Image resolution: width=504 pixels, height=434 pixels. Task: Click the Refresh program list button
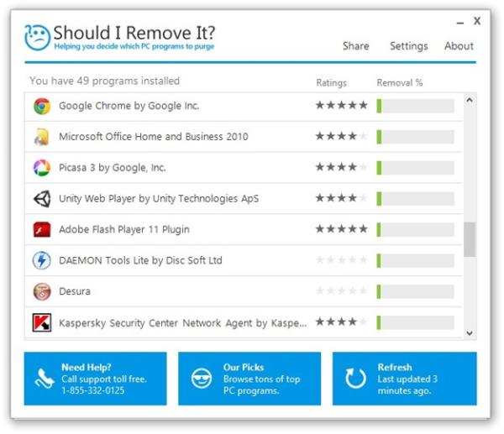(405, 379)
